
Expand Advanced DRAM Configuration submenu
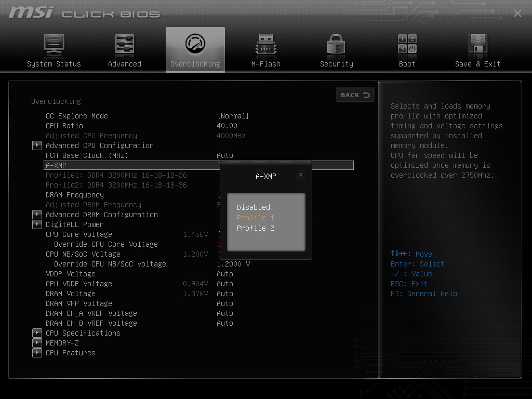[37, 215]
